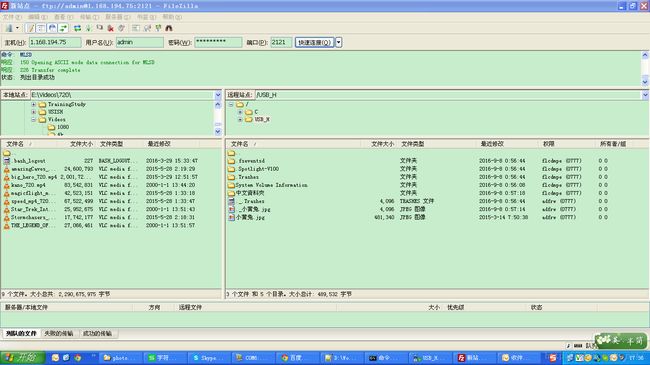Open the remote site path dropdown

[645, 95]
